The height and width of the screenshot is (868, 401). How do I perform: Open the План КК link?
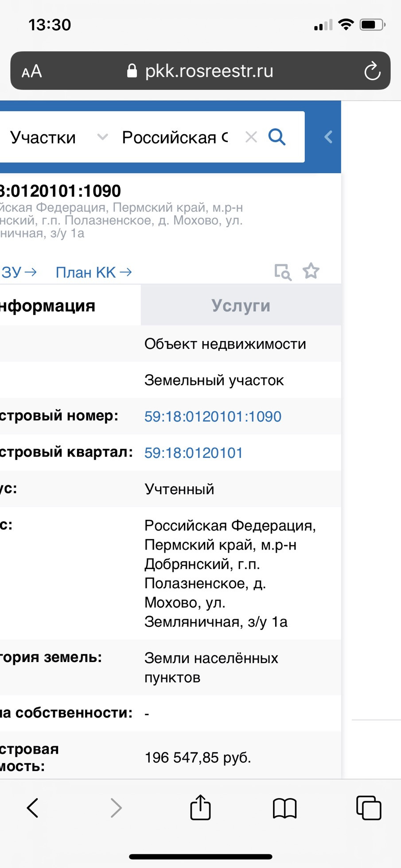tap(93, 272)
